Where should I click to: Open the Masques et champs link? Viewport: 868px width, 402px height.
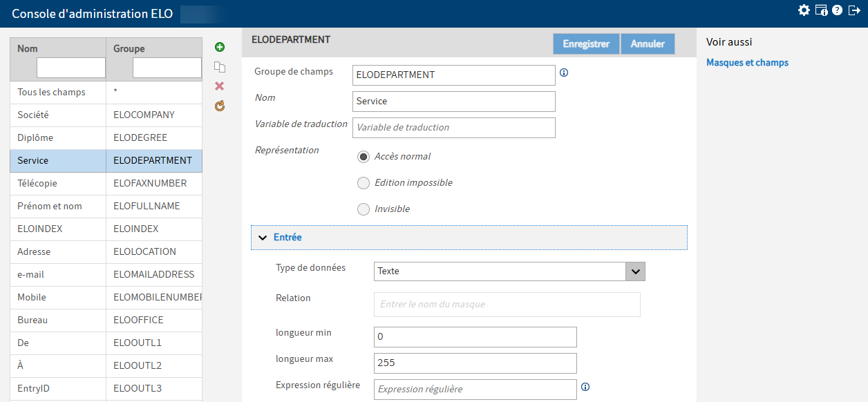(747, 63)
